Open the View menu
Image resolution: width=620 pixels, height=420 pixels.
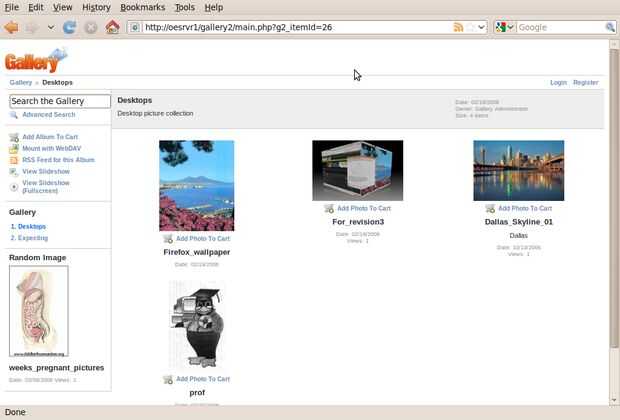coord(62,8)
